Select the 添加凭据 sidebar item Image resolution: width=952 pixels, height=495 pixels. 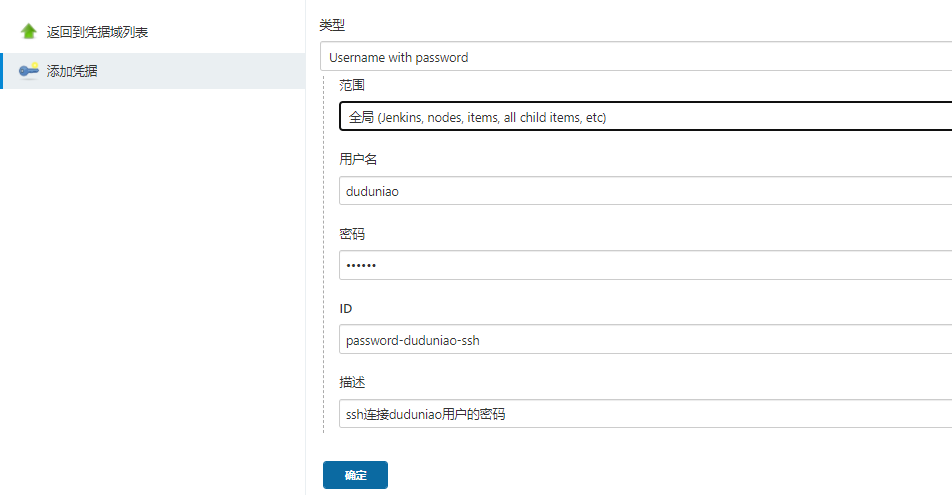[x=72, y=71]
